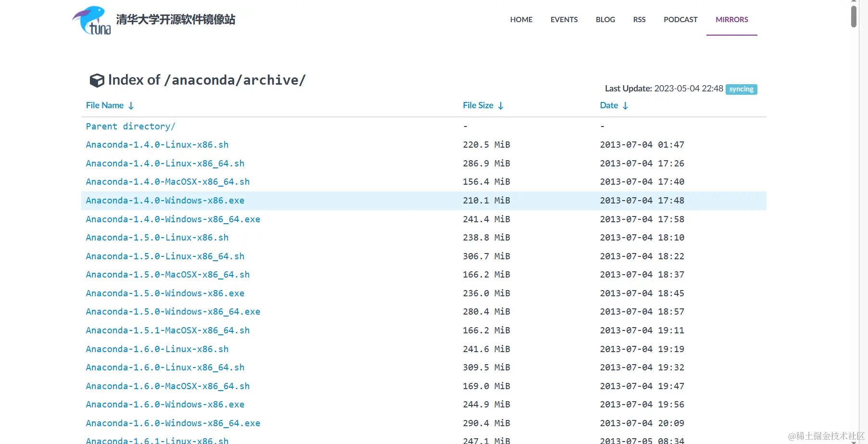Download Anaconda-1.5.0-Linux-x86.sh

[157, 238]
